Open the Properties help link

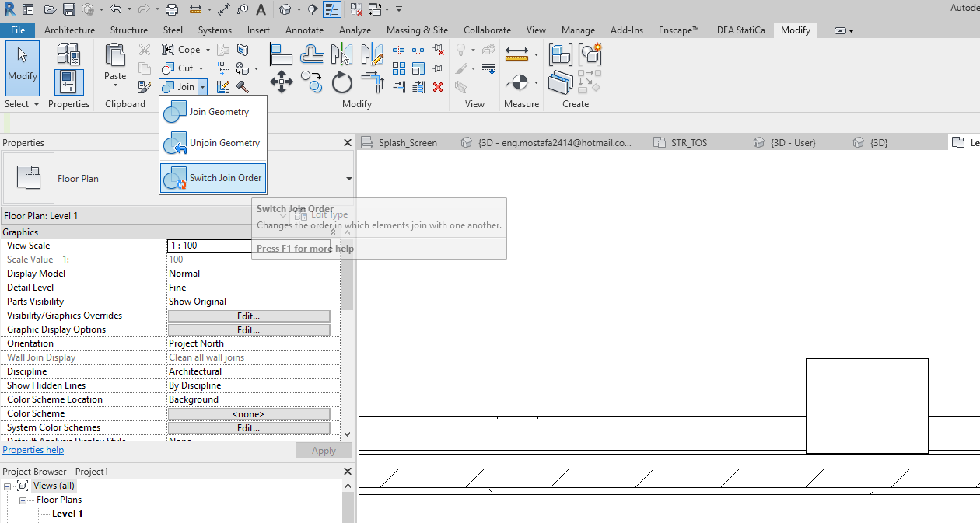pos(33,449)
